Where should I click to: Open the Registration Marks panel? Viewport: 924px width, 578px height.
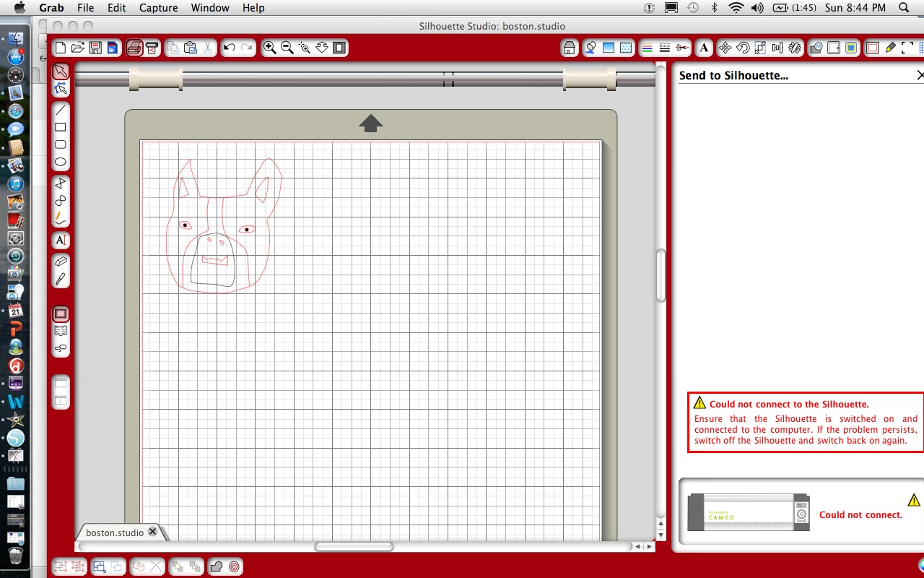coord(907,48)
